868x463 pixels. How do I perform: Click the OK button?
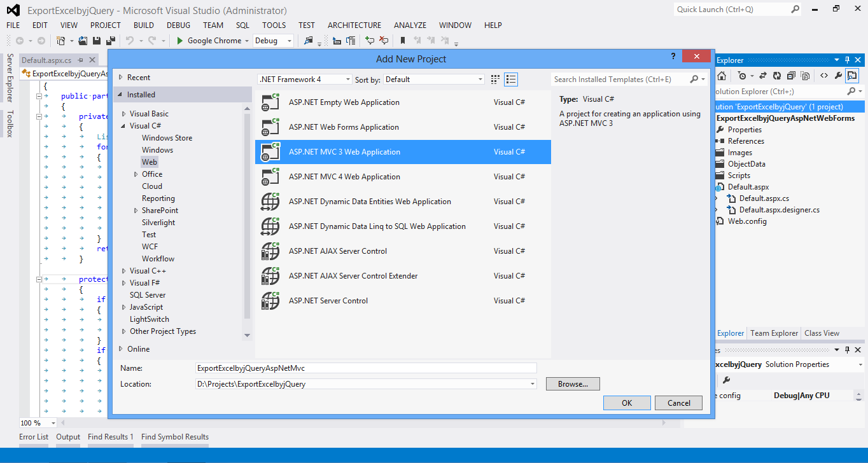627,403
